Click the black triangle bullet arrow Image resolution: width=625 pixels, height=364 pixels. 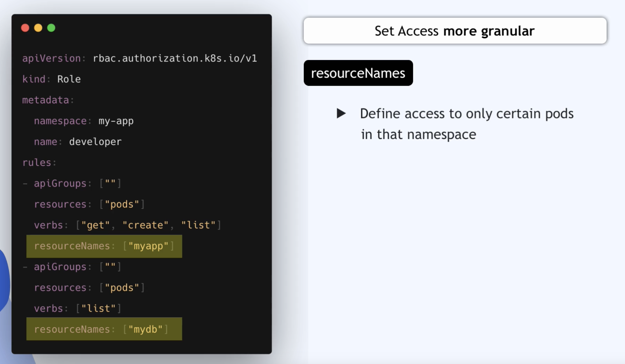[341, 114]
